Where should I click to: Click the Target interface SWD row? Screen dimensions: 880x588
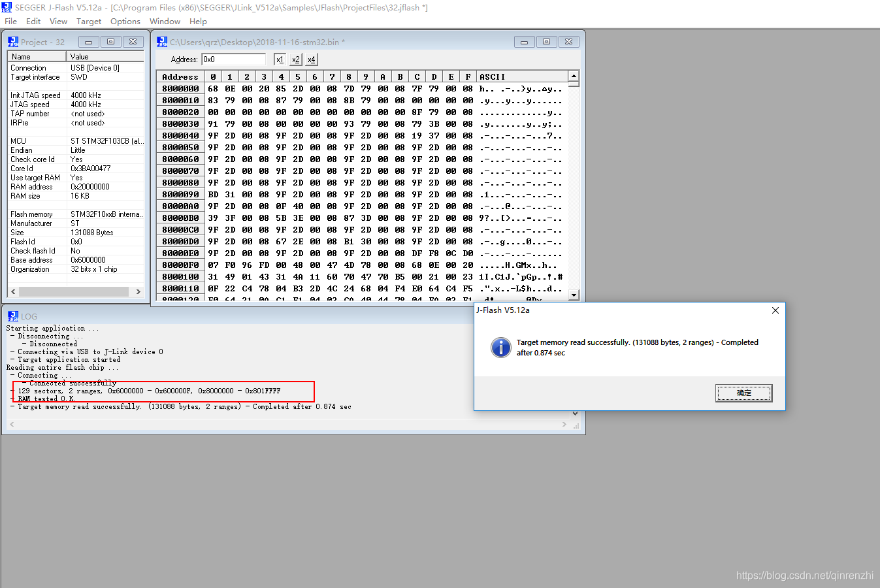[x=76, y=77]
